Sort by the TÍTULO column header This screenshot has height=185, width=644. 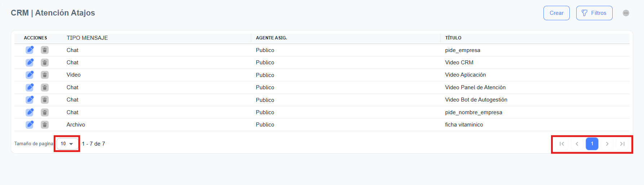453,38
